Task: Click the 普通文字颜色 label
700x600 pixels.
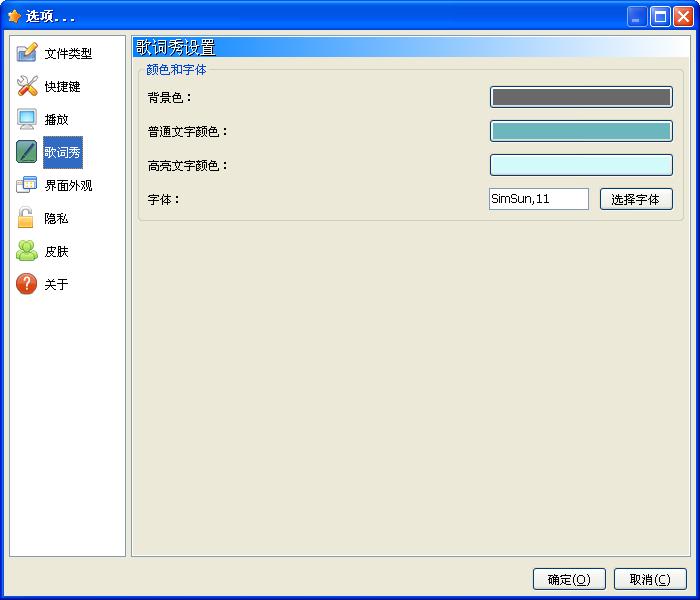Action: (x=188, y=132)
